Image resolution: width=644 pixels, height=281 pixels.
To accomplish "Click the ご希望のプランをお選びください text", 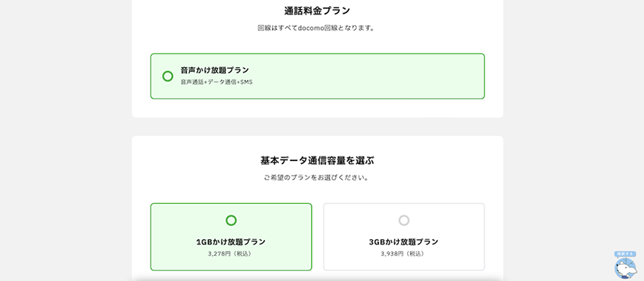I will pyautogui.click(x=317, y=178).
